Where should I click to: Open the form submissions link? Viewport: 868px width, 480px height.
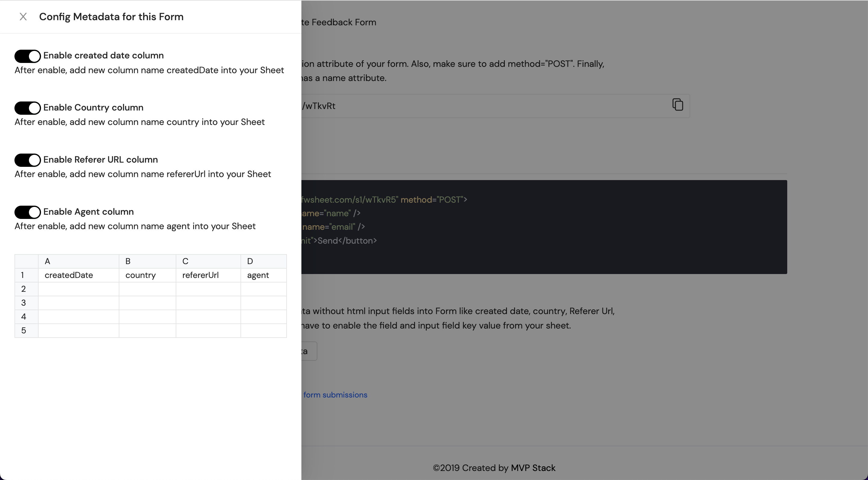(335, 395)
